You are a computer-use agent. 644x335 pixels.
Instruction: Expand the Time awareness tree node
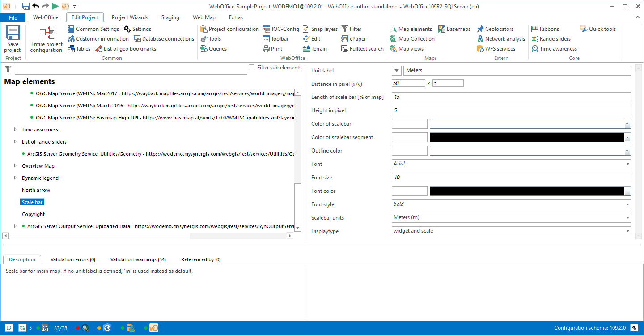tap(16, 130)
